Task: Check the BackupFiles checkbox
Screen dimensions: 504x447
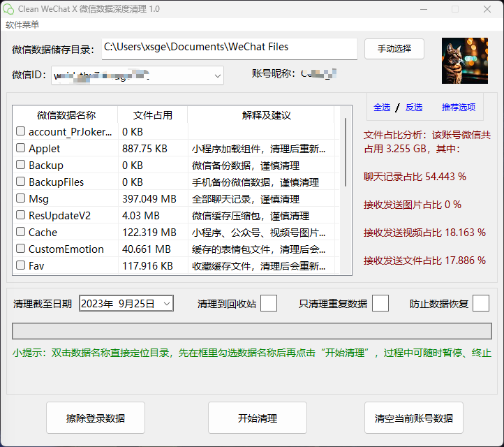Action: 20,182
